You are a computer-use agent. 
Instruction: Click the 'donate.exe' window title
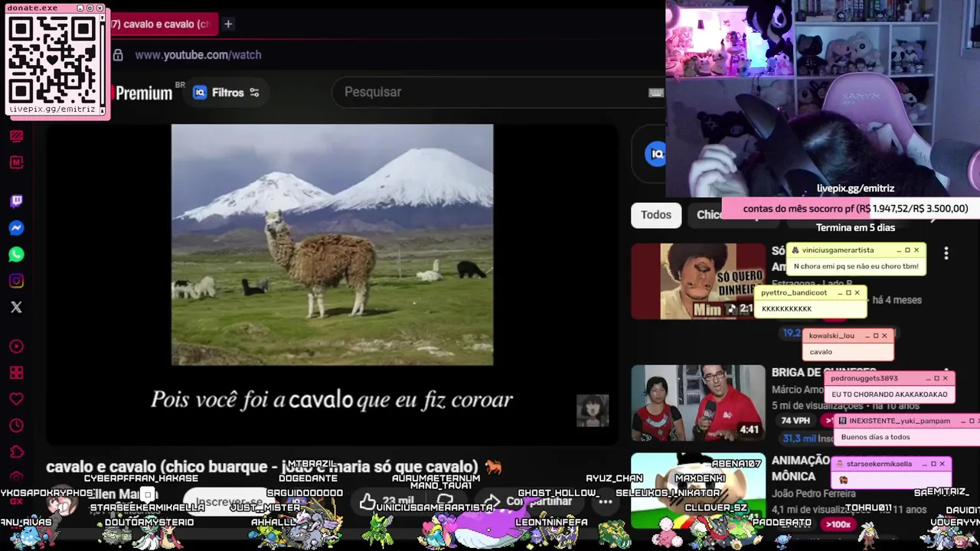(31, 8)
